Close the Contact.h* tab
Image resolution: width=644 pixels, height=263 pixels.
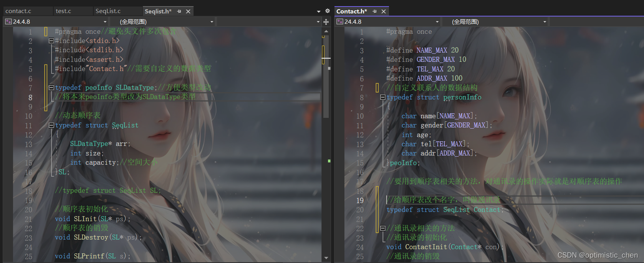click(384, 12)
